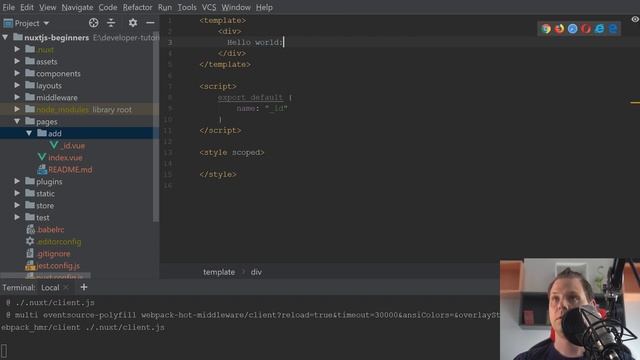Collapse the nuxtjs-beginners root folder
The height and width of the screenshot is (360, 640).
(x=5, y=37)
